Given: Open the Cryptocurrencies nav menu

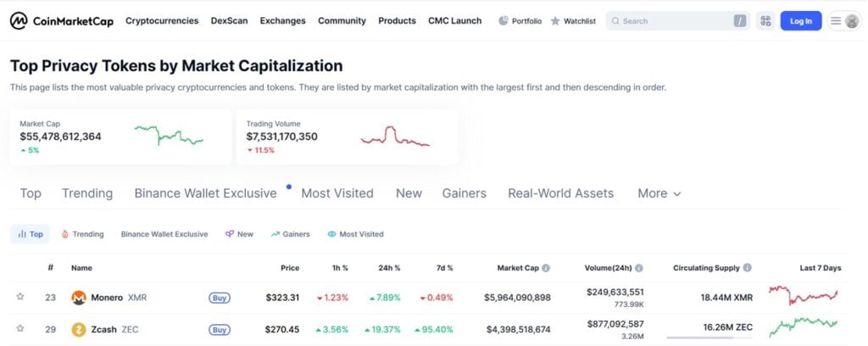Looking at the screenshot, I should click(162, 21).
